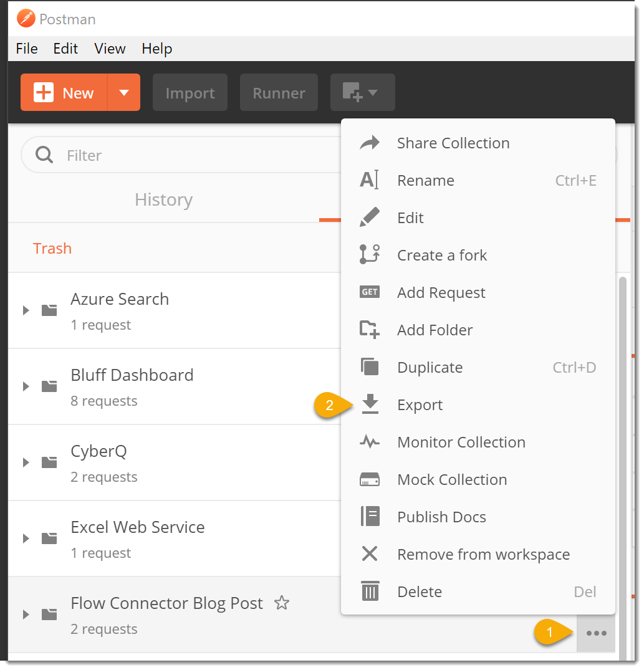Open the Help menu
This screenshot has height=670, width=644.
[157, 49]
